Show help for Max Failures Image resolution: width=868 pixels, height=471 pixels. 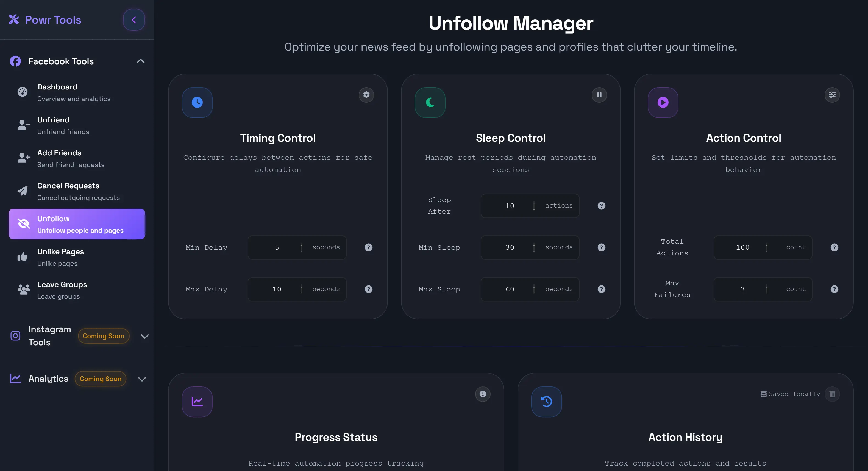(x=834, y=289)
